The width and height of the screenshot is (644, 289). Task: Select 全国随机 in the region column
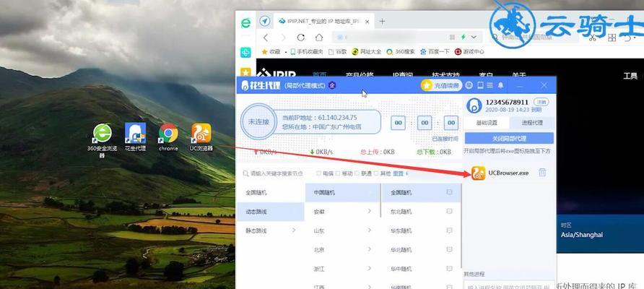[x=421, y=192]
